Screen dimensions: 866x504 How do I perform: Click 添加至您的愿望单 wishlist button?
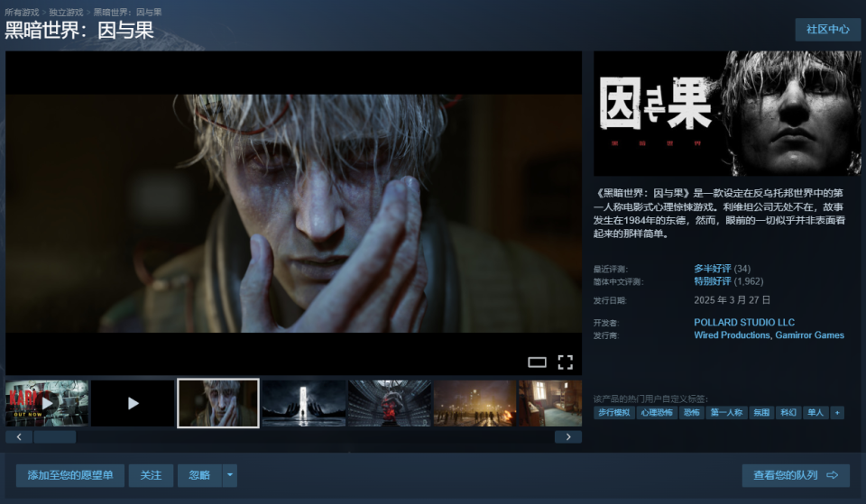pos(70,475)
